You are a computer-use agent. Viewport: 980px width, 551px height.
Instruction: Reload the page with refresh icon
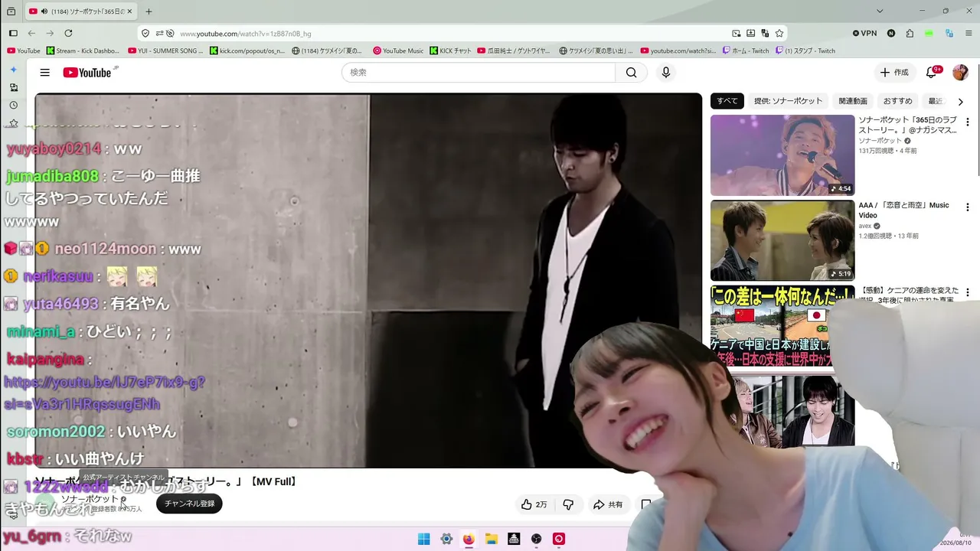(x=68, y=33)
